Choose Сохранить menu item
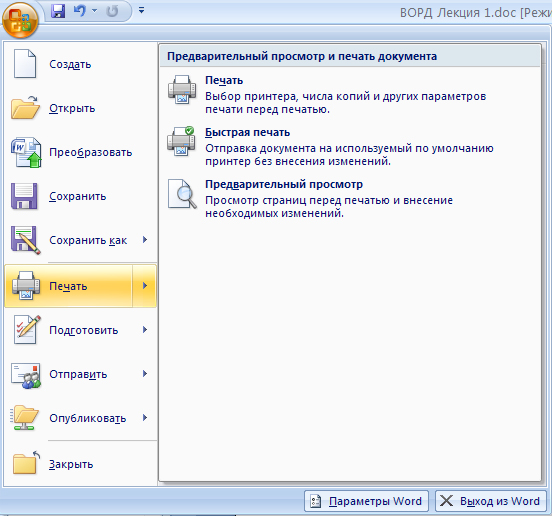 81,196
